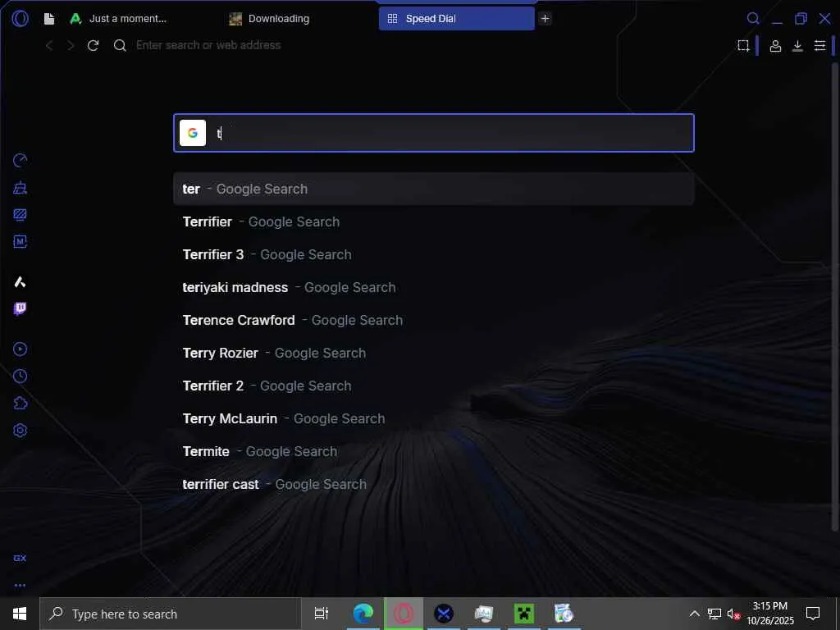
Task: Open the striped panel icon in sidebar
Action: coord(20,215)
